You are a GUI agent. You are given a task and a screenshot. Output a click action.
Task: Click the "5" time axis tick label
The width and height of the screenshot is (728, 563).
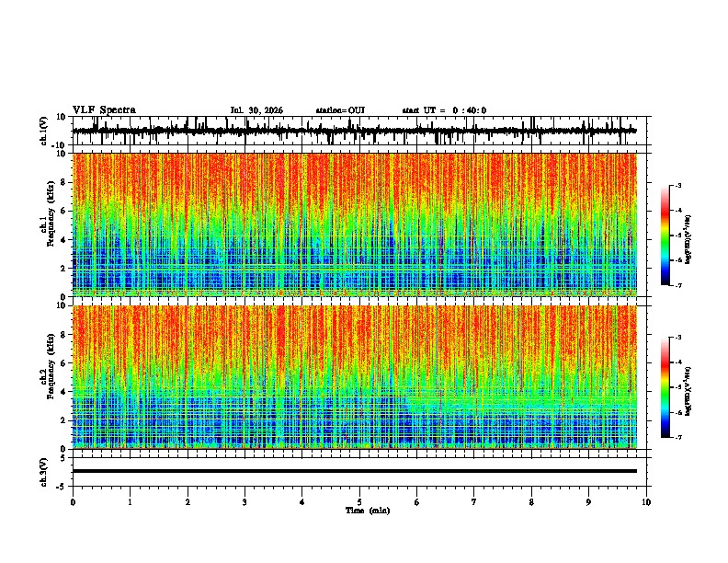click(x=359, y=502)
